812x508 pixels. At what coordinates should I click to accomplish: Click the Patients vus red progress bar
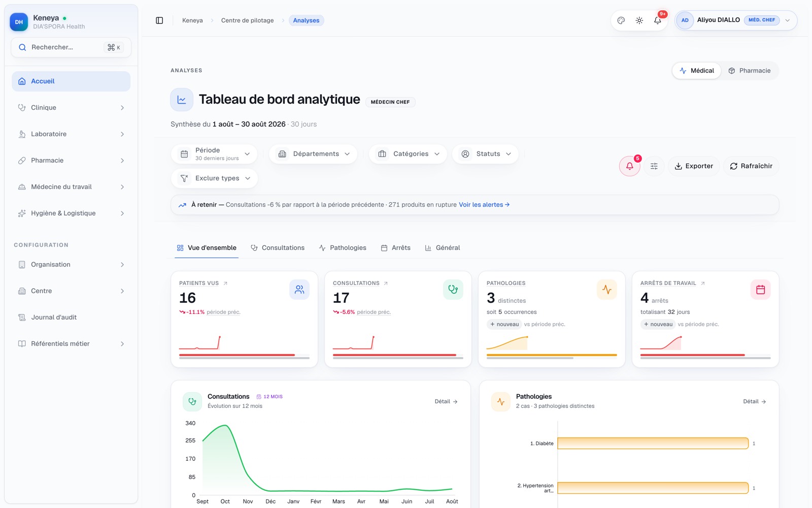(x=237, y=355)
